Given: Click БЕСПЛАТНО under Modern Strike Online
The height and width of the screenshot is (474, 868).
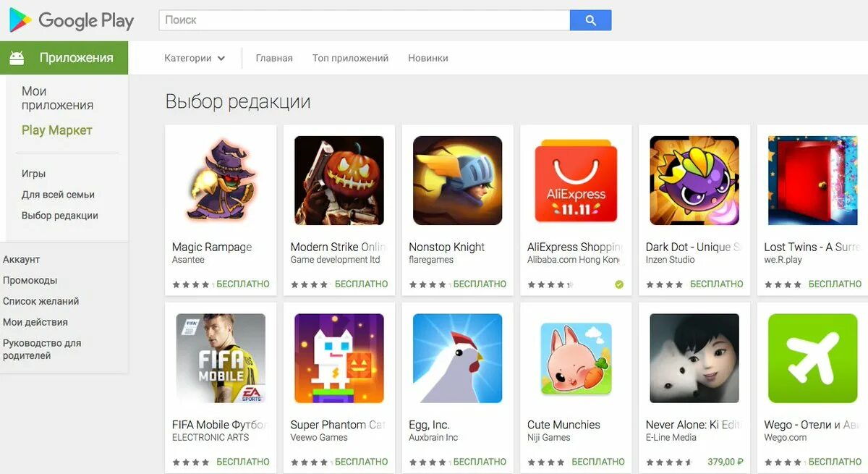Looking at the screenshot, I should pyautogui.click(x=362, y=284).
